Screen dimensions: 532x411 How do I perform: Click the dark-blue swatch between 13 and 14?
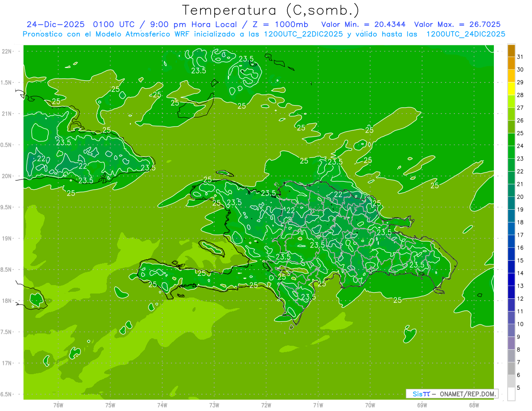pos(511,280)
